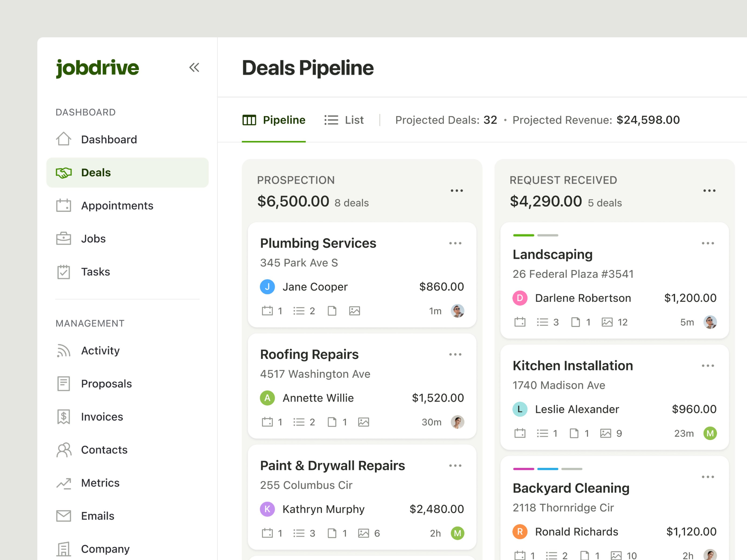Image resolution: width=747 pixels, height=560 pixels.
Task: Click green M assignee on Paint & Drywall
Action: (457, 533)
